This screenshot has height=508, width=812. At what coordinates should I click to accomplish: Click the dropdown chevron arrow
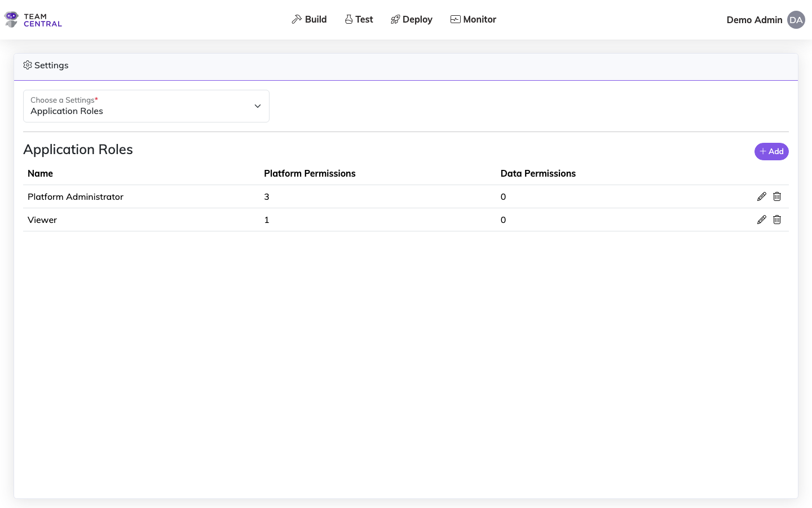pyautogui.click(x=257, y=106)
